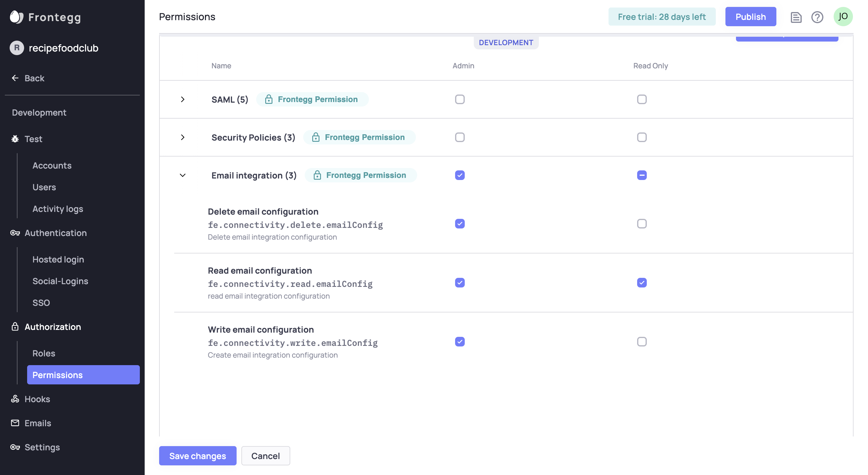Check Read Only for Delete email configuration
868x475 pixels.
(642, 224)
